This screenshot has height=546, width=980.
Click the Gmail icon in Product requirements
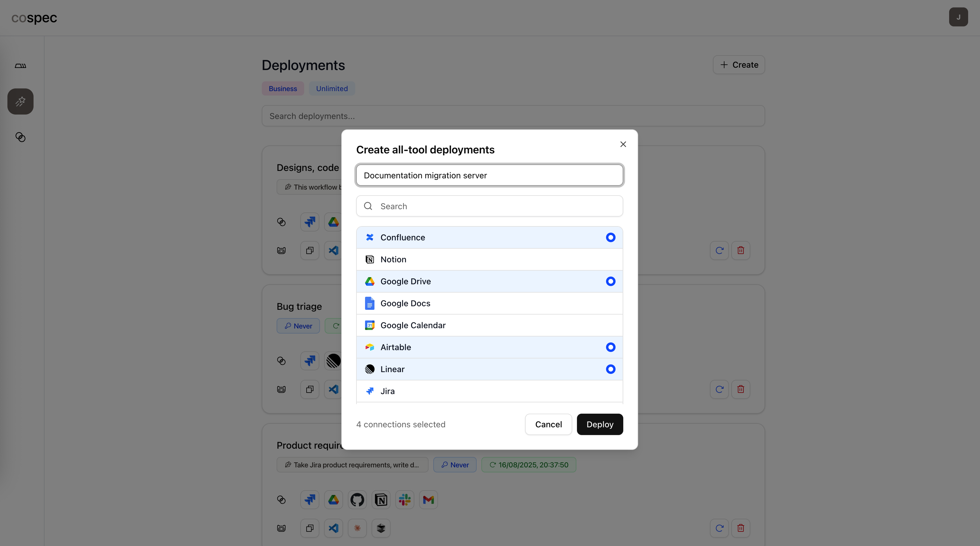tap(428, 500)
